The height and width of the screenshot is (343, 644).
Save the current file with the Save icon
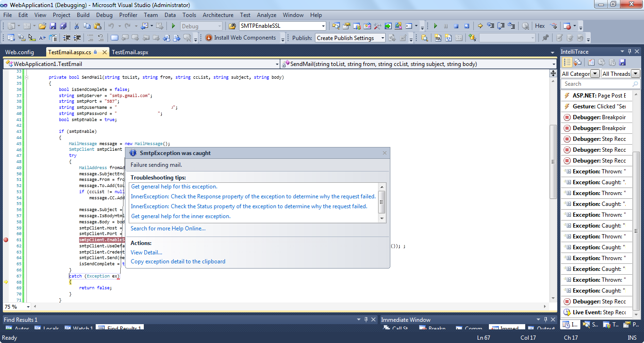pyautogui.click(x=53, y=26)
